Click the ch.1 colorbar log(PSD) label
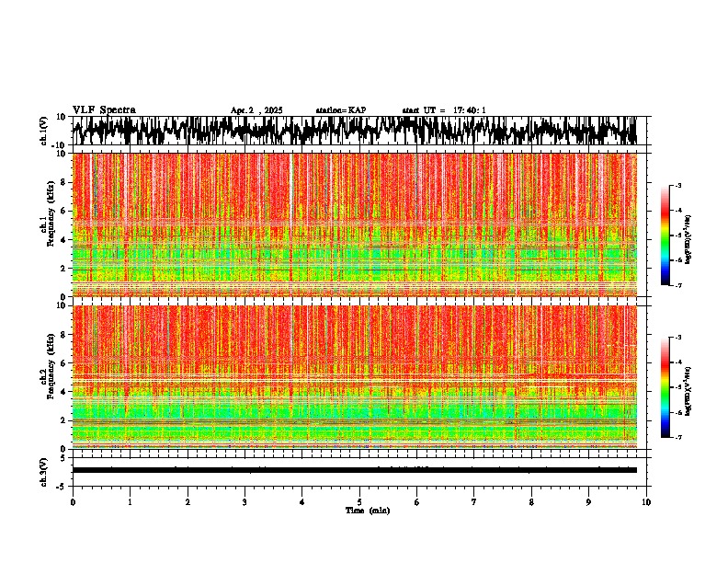The height and width of the screenshot is (563, 728). pos(688,239)
